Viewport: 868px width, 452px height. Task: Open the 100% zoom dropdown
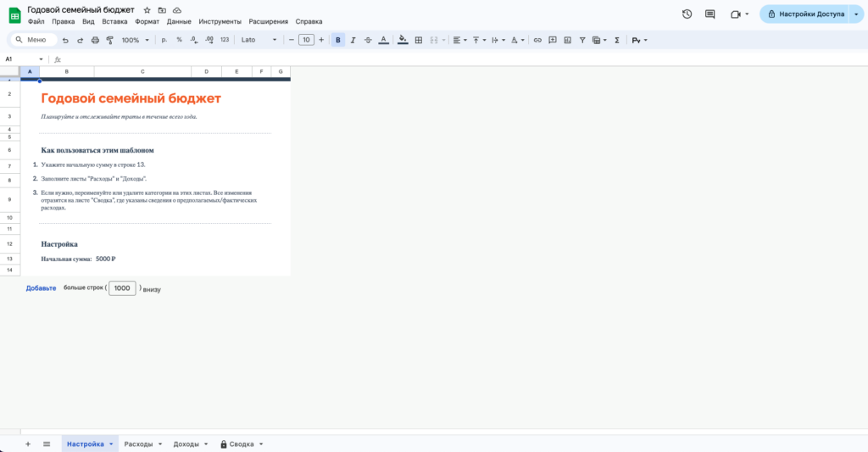[135, 40]
